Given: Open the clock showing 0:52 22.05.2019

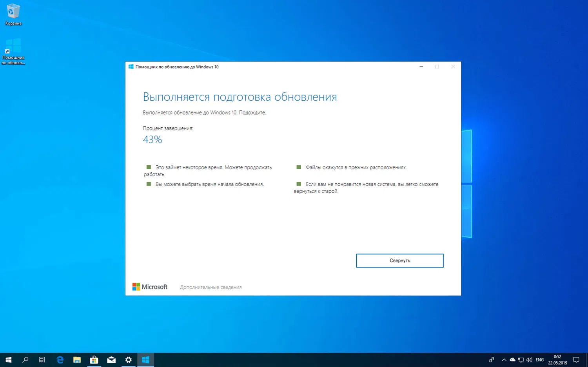Looking at the screenshot, I should click(x=557, y=360).
